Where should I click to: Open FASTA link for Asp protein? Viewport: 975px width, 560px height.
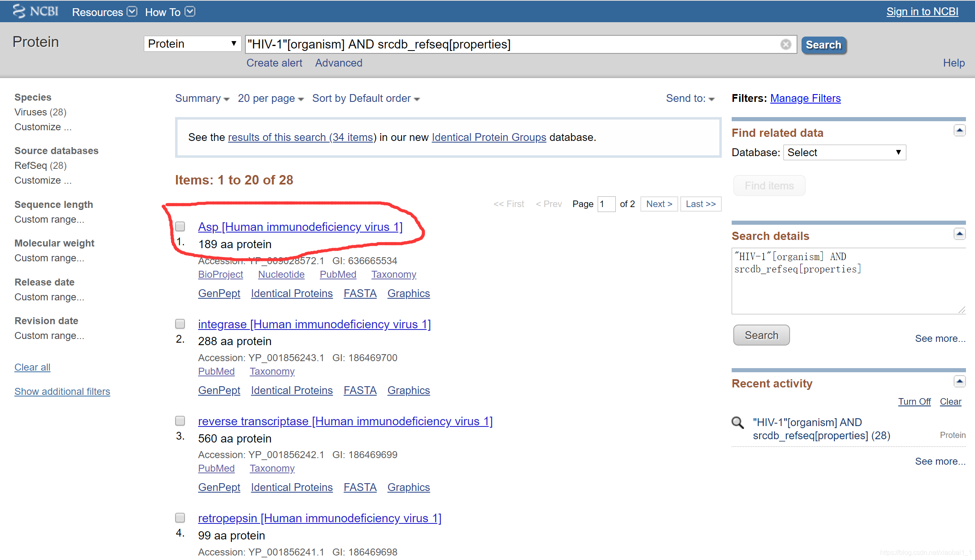tap(360, 293)
